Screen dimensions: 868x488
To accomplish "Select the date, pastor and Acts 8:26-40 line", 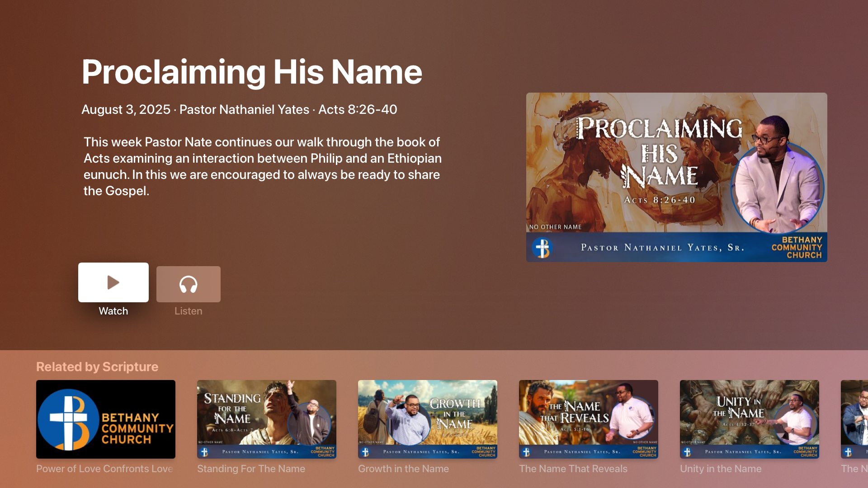I will click(x=239, y=109).
